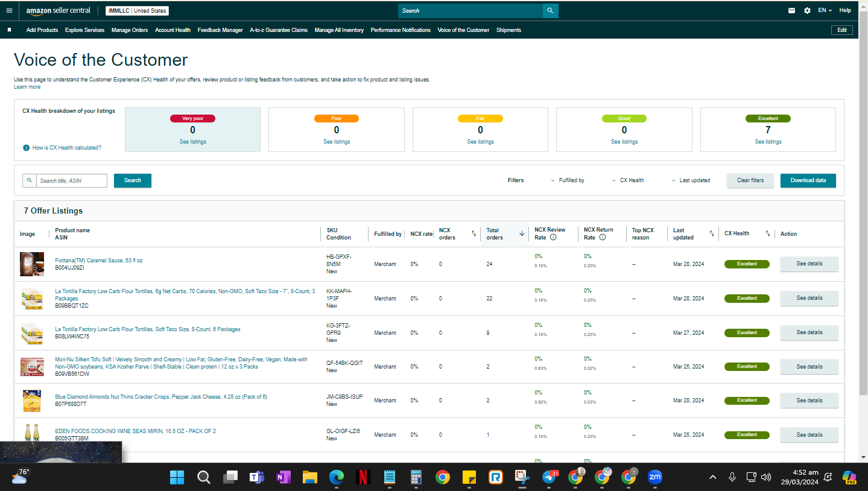868x491 pixels.
Task: Click the magnifier search button in header
Action: pyautogui.click(x=550, y=11)
